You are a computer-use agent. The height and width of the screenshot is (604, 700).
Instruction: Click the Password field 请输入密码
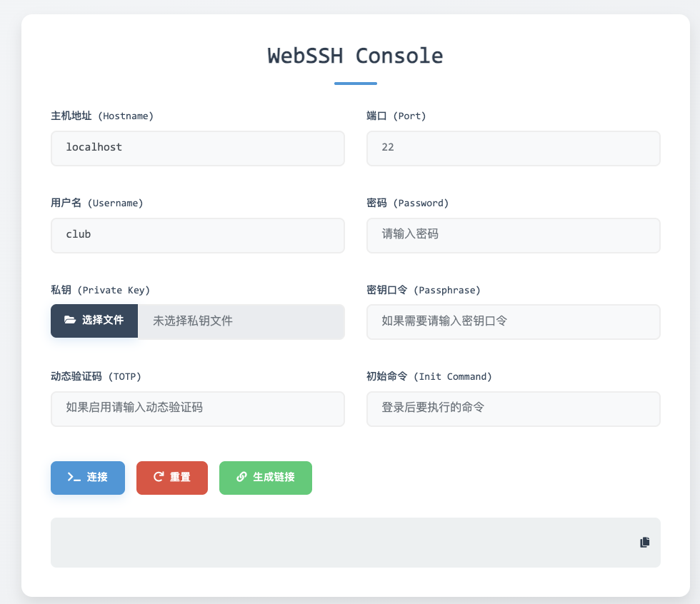tap(514, 236)
